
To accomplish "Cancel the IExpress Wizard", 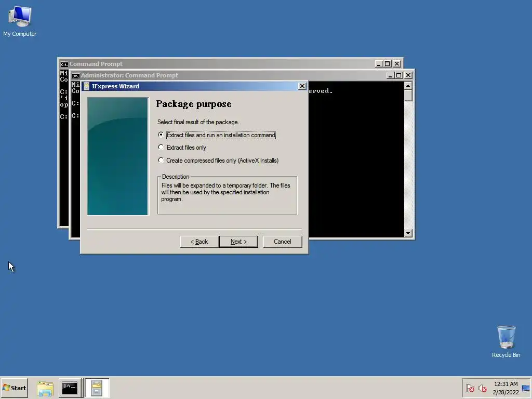I will click(282, 242).
